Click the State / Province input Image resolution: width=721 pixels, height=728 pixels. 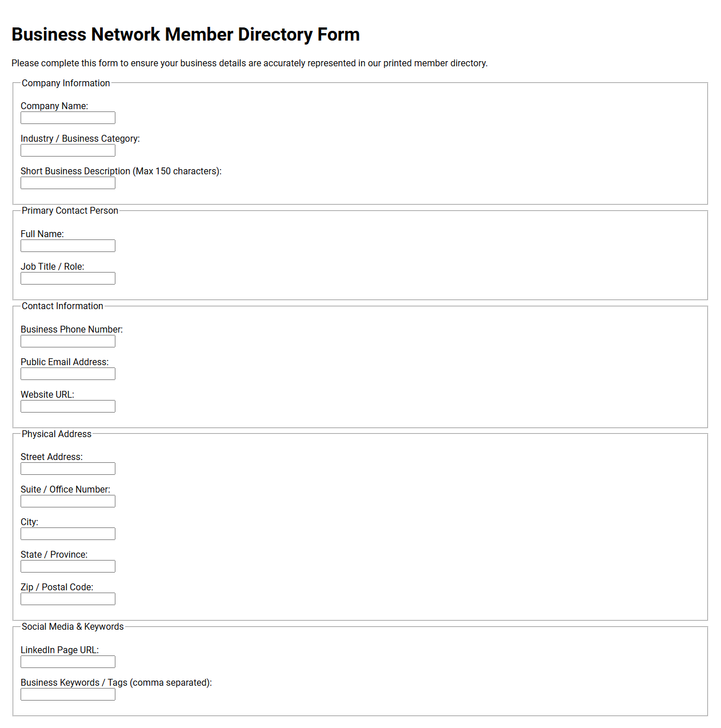click(68, 566)
